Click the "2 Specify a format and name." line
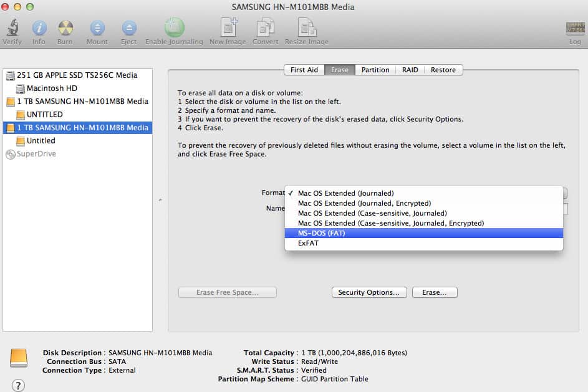This screenshot has width=588, height=392. [x=226, y=110]
